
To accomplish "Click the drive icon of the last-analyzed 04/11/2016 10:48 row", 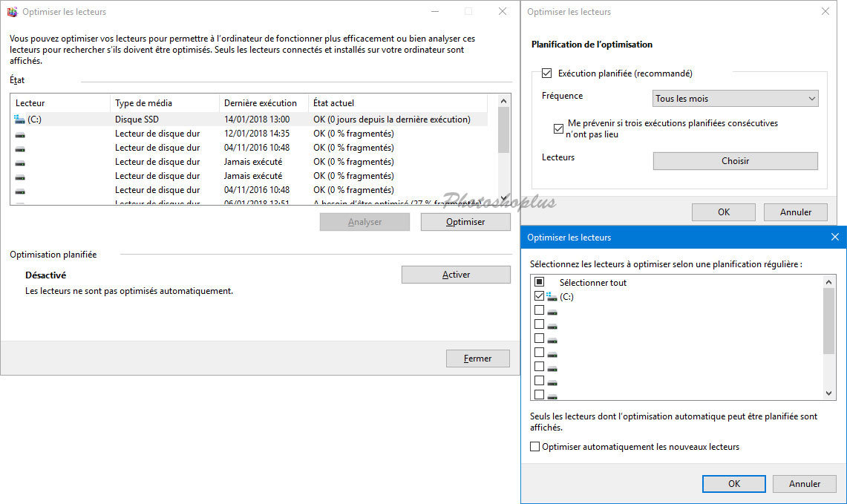I will point(20,190).
